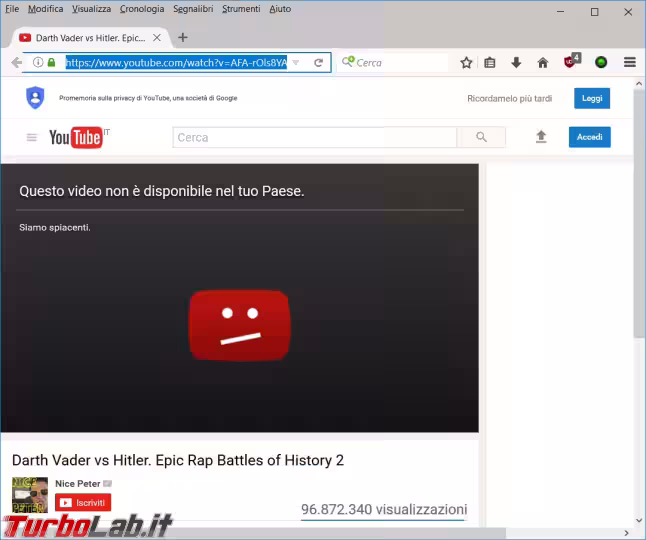Open downloads arrow icon
The height and width of the screenshot is (540, 646).
pos(516,63)
